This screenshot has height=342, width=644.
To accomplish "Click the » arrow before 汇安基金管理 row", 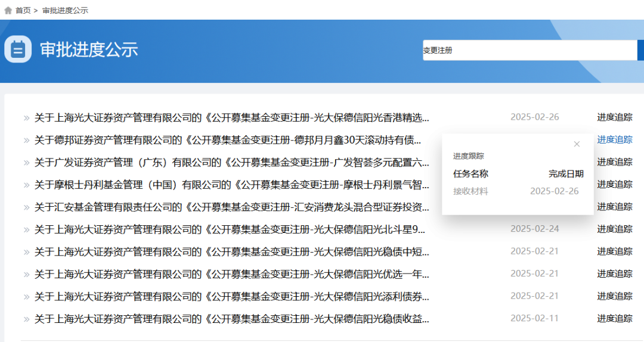I will tap(27, 207).
